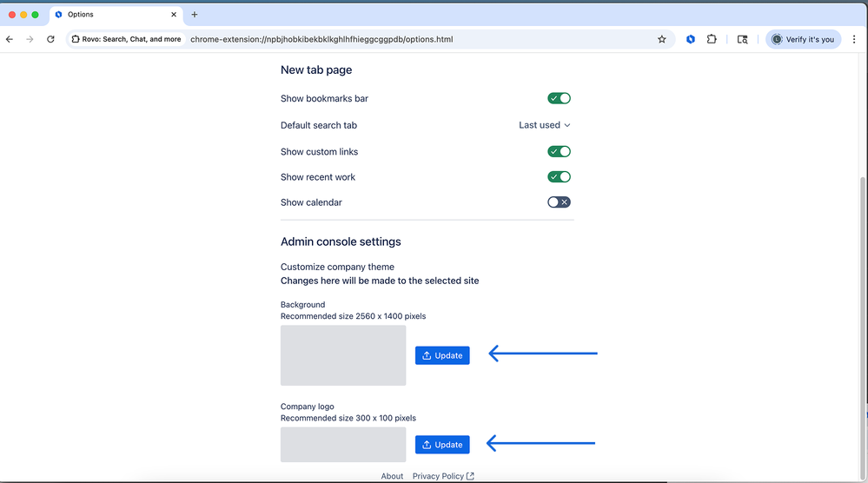Screen dimensions: 868x483
Task: Click the Company logo preview placeholder
Action: tap(343, 444)
